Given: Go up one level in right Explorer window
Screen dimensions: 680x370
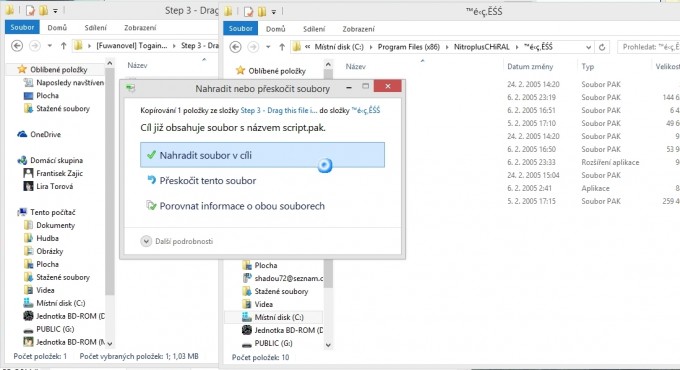Looking at the screenshot, I should [x=282, y=47].
